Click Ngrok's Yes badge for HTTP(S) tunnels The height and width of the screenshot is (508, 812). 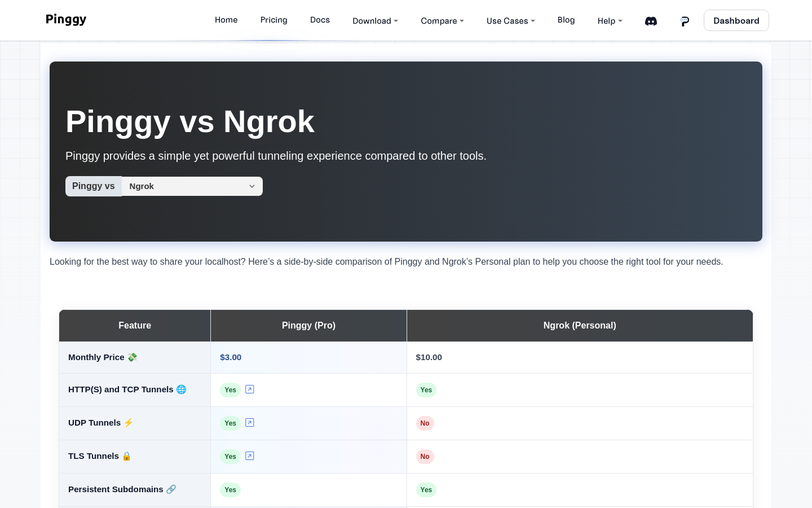(x=426, y=390)
